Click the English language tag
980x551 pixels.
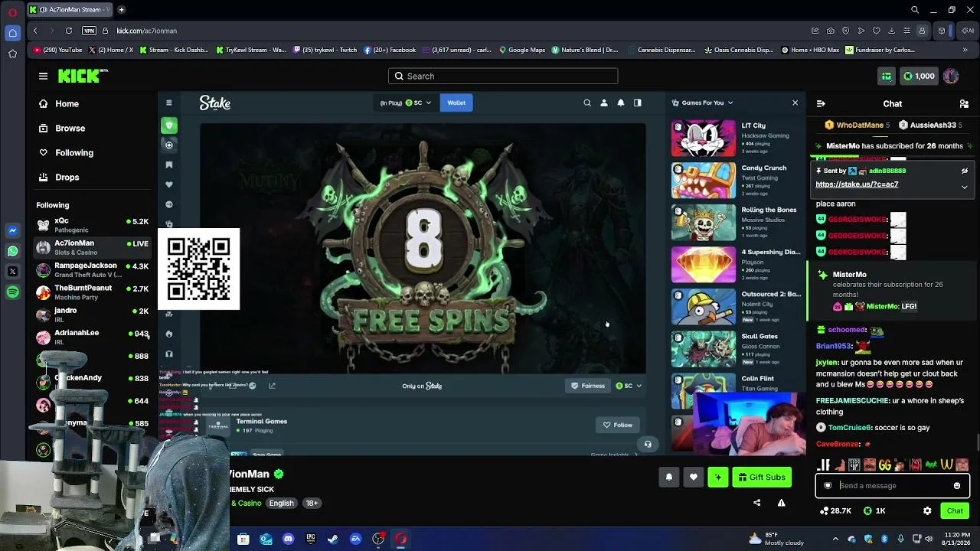point(281,503)
